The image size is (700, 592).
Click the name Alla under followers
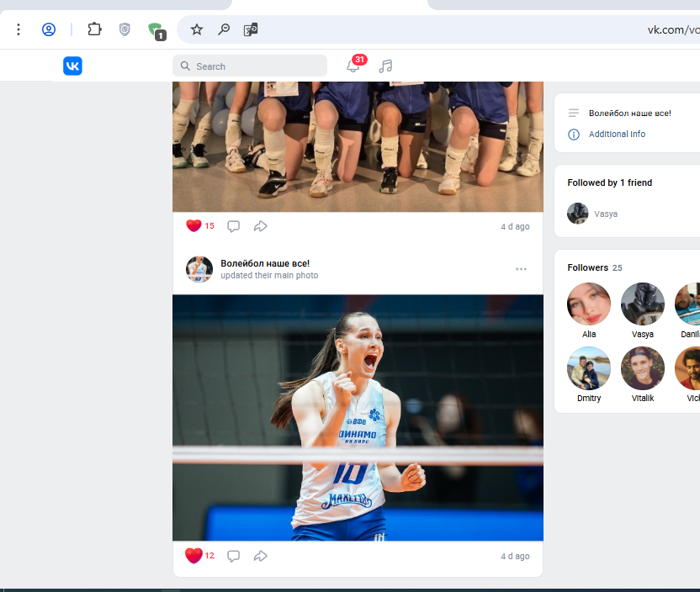[589, 334]
